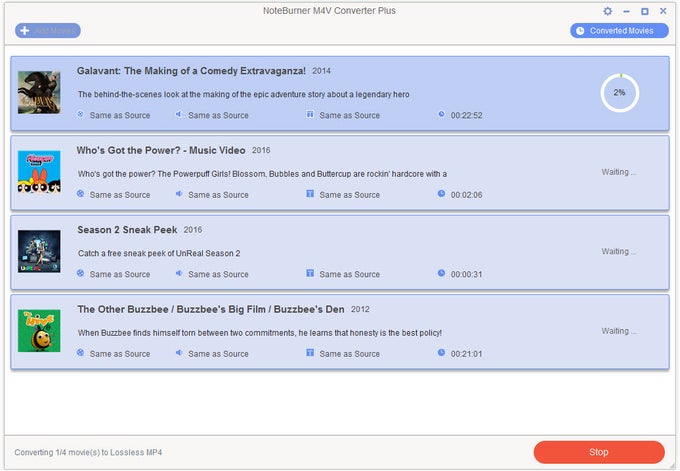Image resolution: width=680 pixels, height=471 pixels.
Task: Click the 'Season 2 Sneak Peek' title
Action: point(127,229)
